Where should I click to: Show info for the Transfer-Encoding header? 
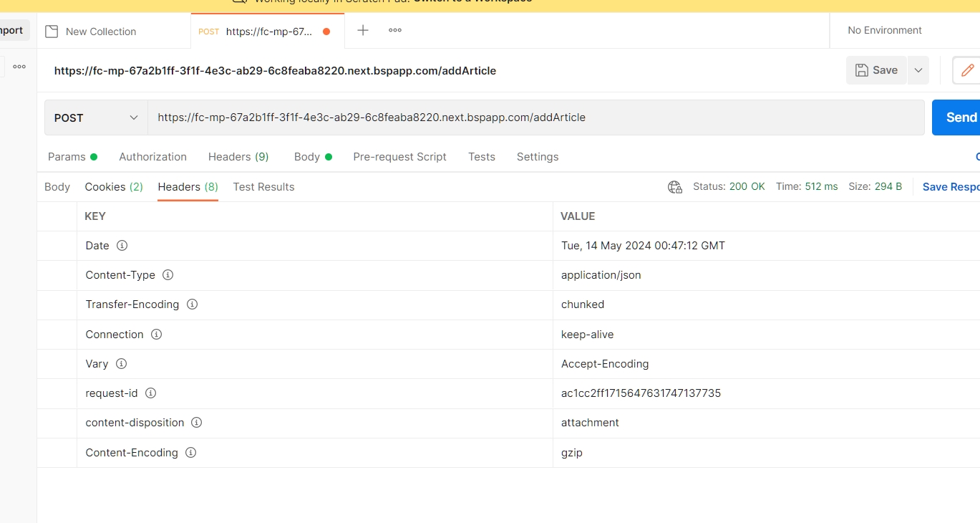point(192,304)
